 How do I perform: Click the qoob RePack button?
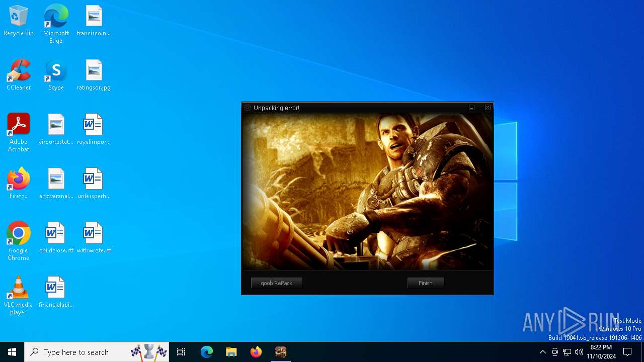point(277,283)
